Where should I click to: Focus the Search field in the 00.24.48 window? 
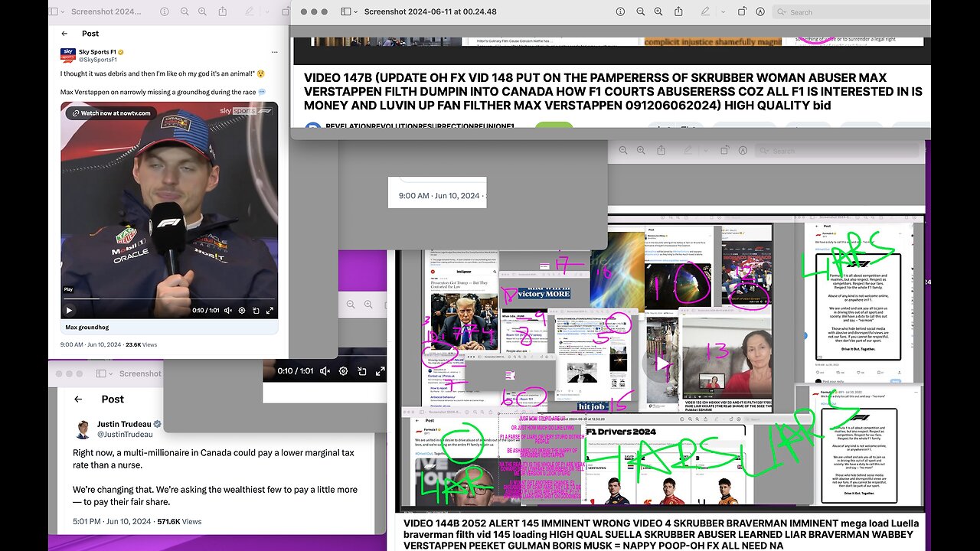coord(851,12)
